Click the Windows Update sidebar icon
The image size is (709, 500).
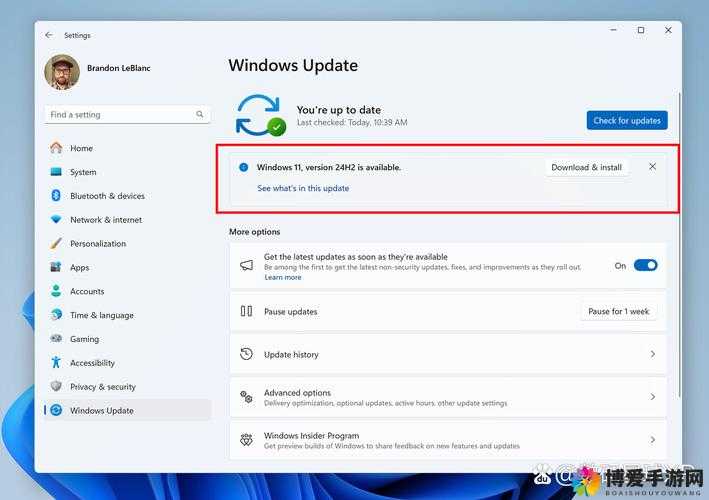(x=56, y=410)
